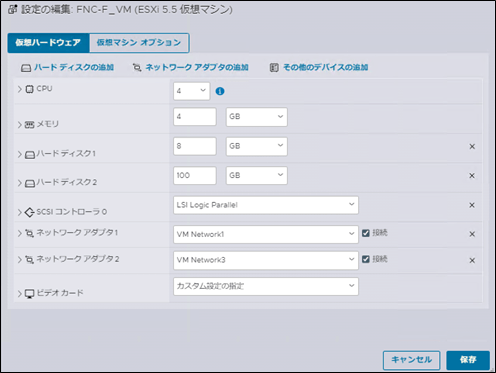Expand the ハードディスク1 row
This screenshot has width=496, height=373.
(x=20, y=154)
